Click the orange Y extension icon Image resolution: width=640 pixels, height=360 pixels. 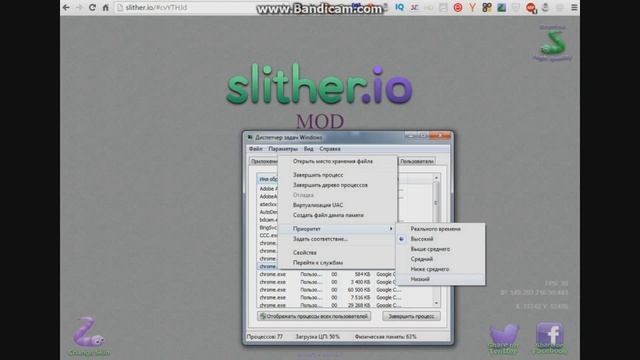tap(472, 7)
